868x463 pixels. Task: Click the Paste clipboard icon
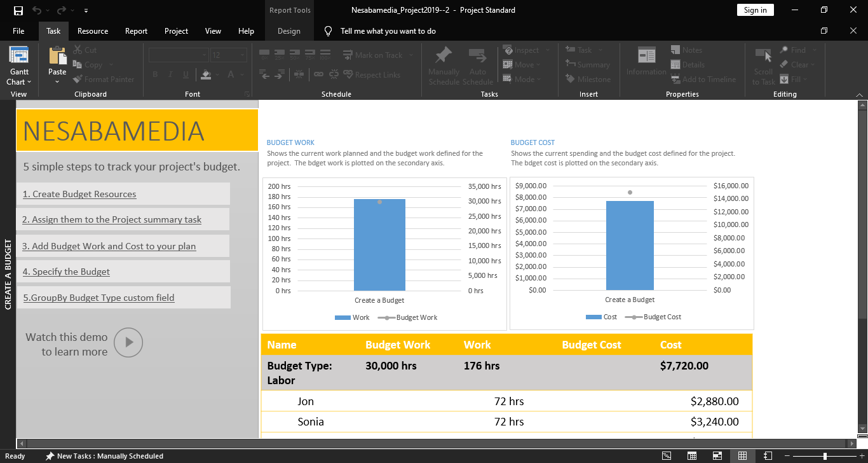[x=57, y=57]
